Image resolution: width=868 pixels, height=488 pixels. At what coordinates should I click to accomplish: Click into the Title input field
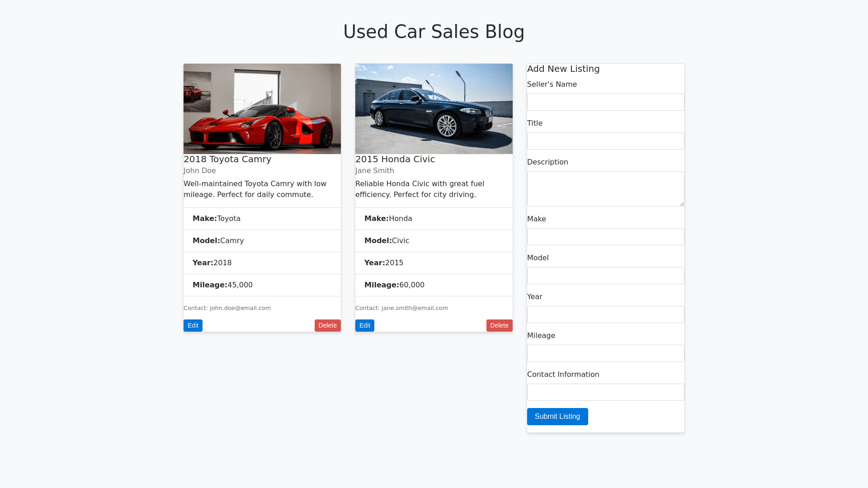[x=605, y=141]
